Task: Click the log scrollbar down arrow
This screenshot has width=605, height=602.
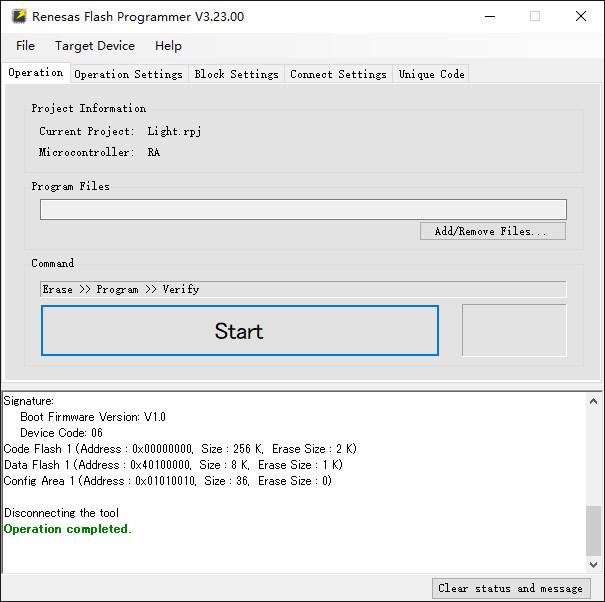Action: [x=593, y=565]
